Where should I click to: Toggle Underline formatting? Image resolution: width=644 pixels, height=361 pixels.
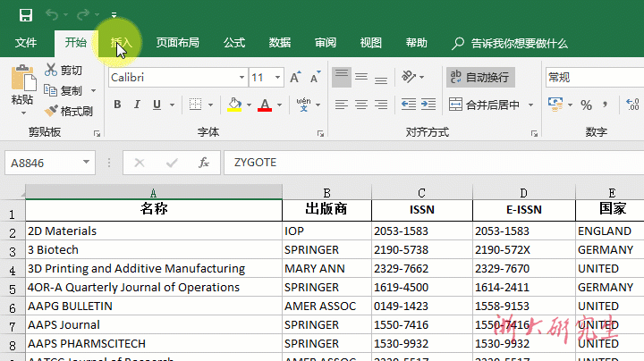157,105
